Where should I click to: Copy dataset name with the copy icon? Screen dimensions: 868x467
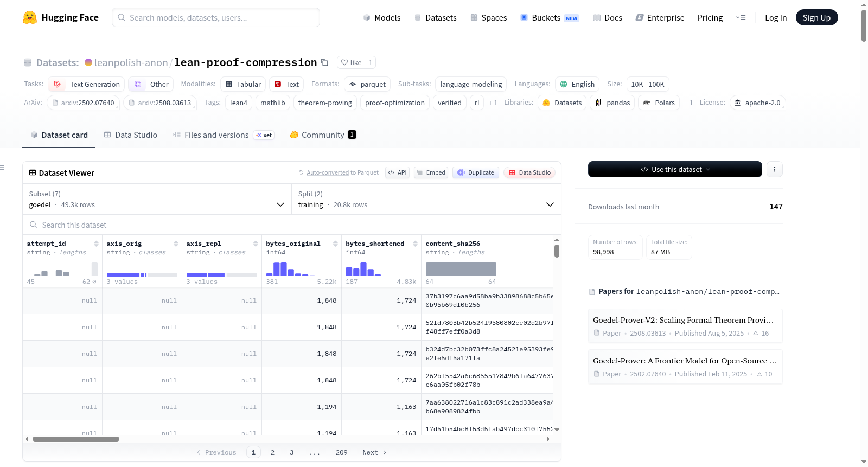click(x=324, y=62)
